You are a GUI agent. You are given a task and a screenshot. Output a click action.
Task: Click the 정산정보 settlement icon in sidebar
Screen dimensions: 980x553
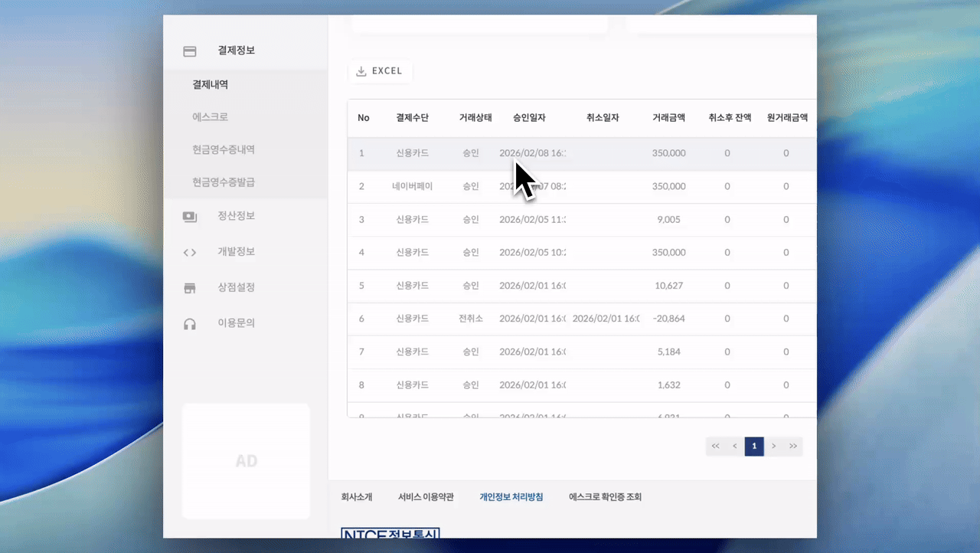pyautogui.click(x=190, y=217)
